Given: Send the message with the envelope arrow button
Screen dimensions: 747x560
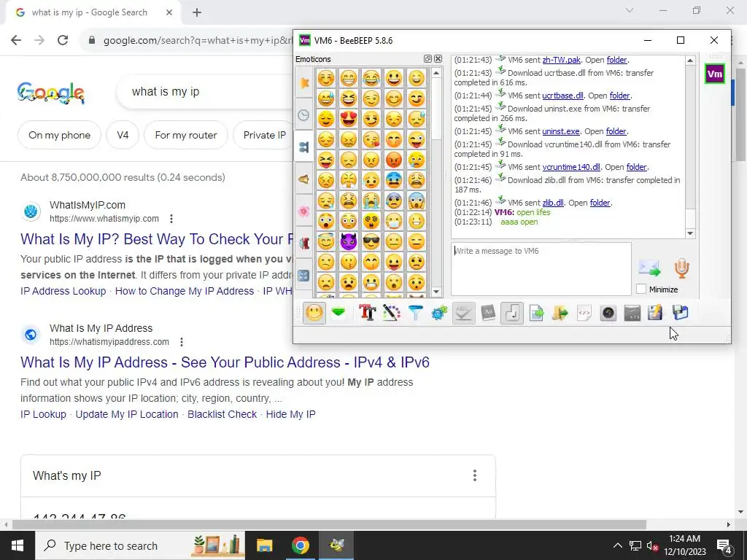Looking at the screenshot, I should (649, 268).
